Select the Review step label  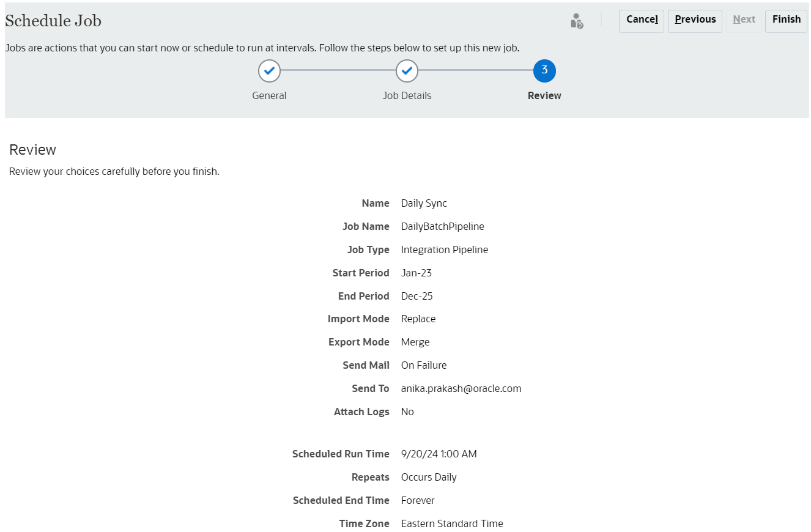tap(544, 96)
